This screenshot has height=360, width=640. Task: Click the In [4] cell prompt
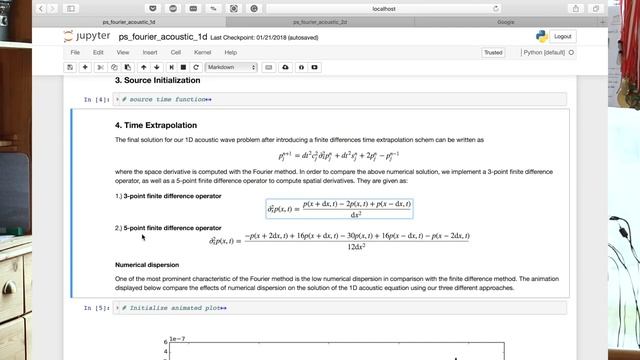(96, 99)
